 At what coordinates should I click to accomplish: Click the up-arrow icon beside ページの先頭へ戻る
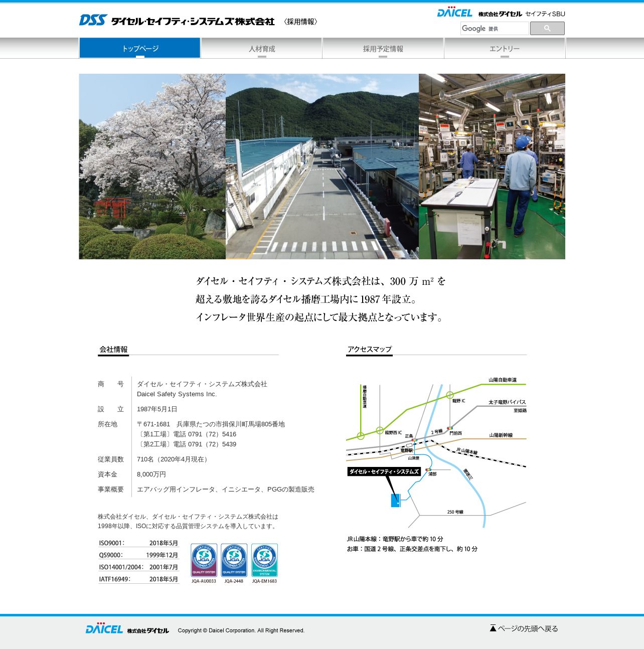493,628
